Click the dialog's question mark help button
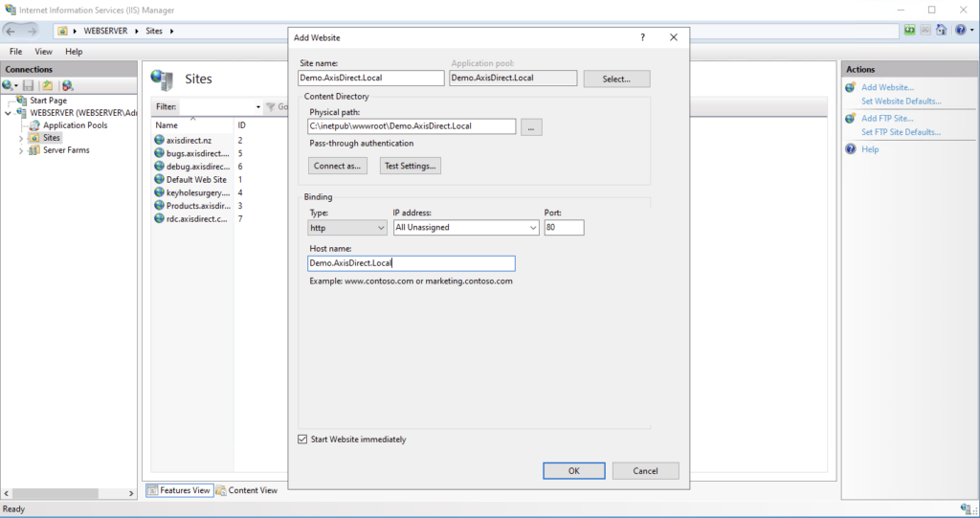Image resolution: width=980 pixels, height=518 pixels. [x=642, y=37]
